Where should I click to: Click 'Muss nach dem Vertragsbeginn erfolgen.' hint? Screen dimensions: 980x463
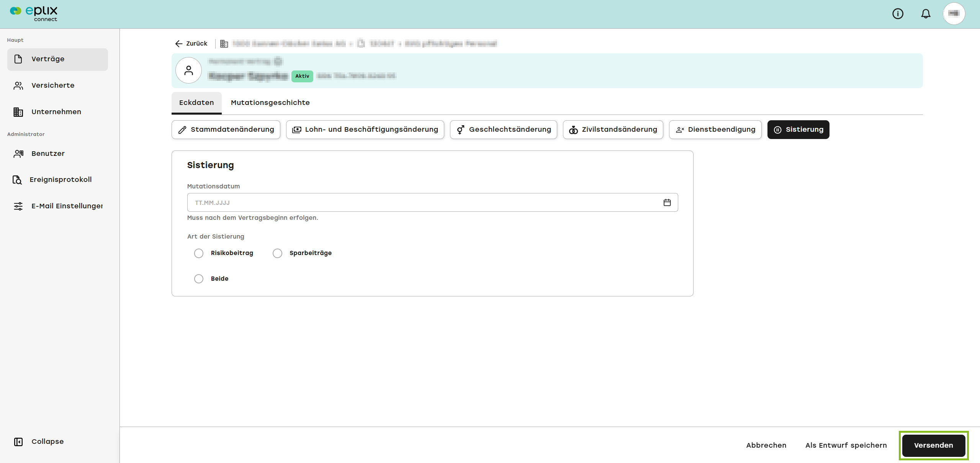(x=253, y=218)
